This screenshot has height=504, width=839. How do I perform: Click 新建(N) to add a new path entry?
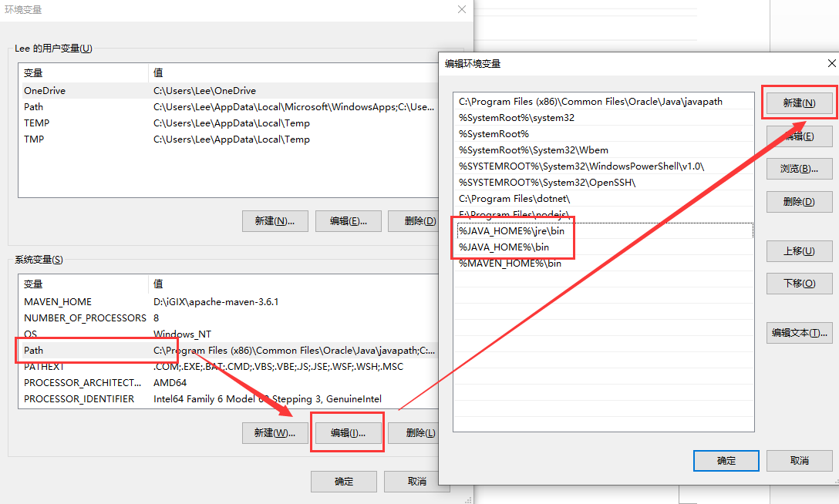coord(799,103)
